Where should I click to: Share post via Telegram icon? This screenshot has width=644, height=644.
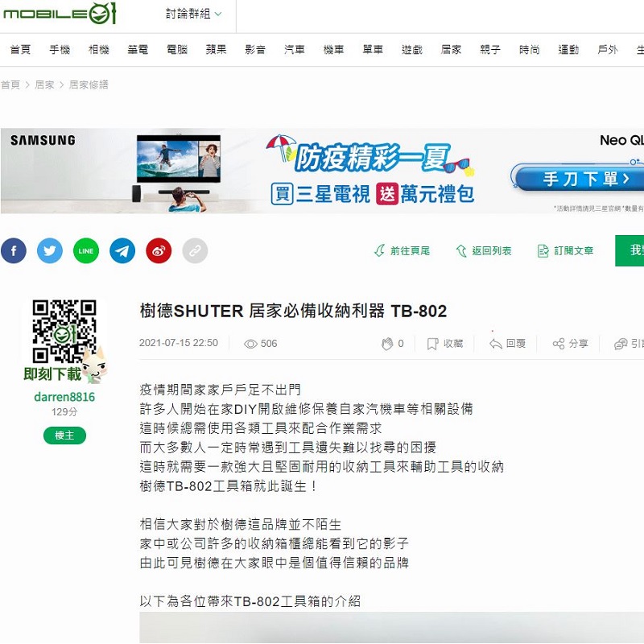click(x=122, y=250)
